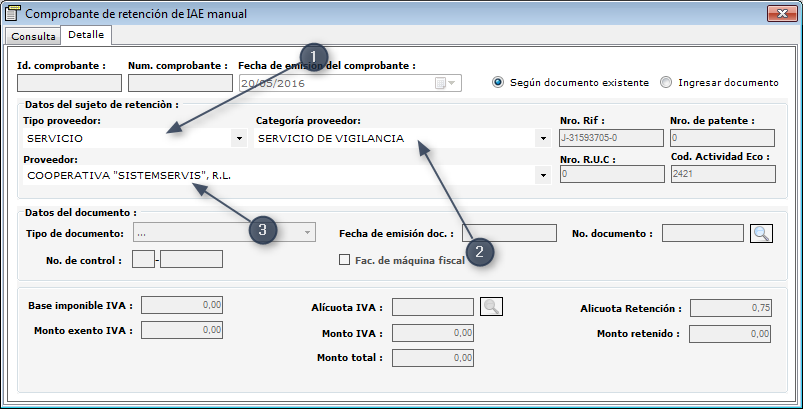Click the Monto IVA field
The width and height of the screenshot is (803, 409).
(x=433, y=333)
